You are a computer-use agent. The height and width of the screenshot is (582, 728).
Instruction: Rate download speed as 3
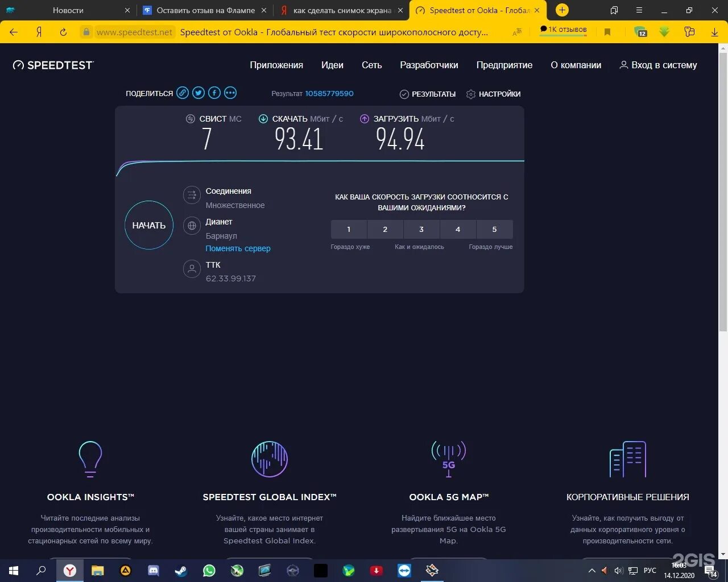point(421,229)
